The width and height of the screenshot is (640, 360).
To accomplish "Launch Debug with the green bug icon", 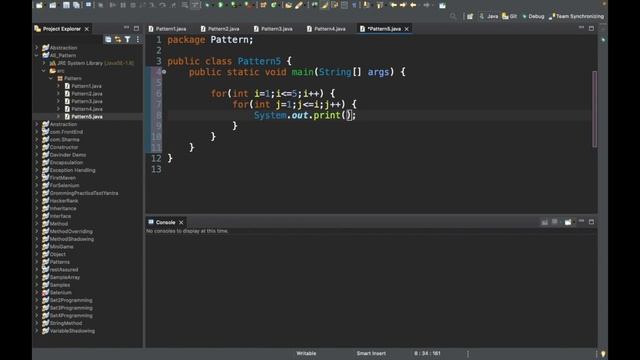I will (207, 5).
